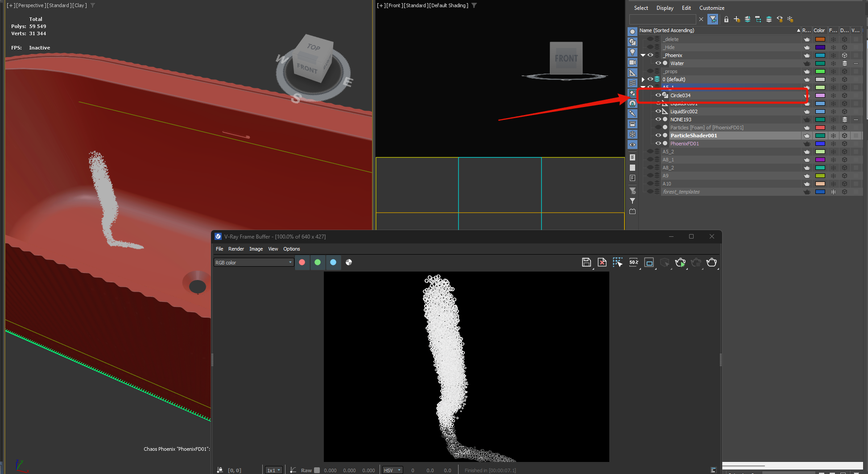Toggle display hidden objects filter icon

tap(632, 144)
